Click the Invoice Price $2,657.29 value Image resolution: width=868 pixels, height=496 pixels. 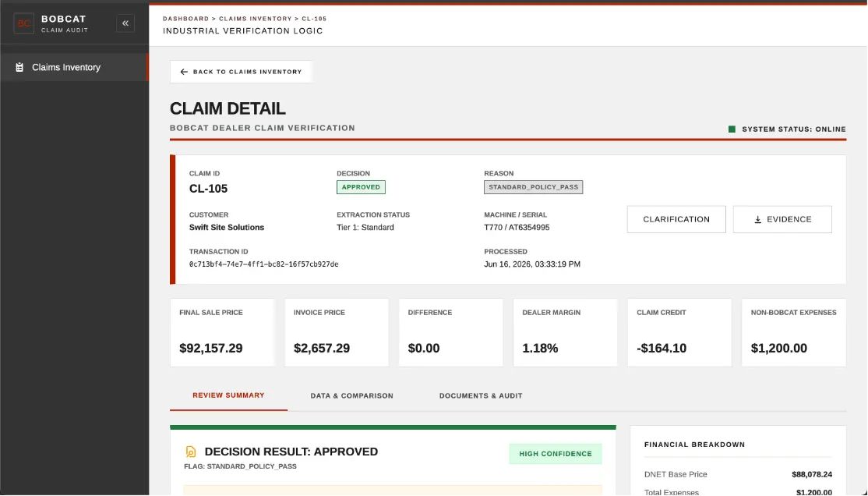(x=322, y=348)
